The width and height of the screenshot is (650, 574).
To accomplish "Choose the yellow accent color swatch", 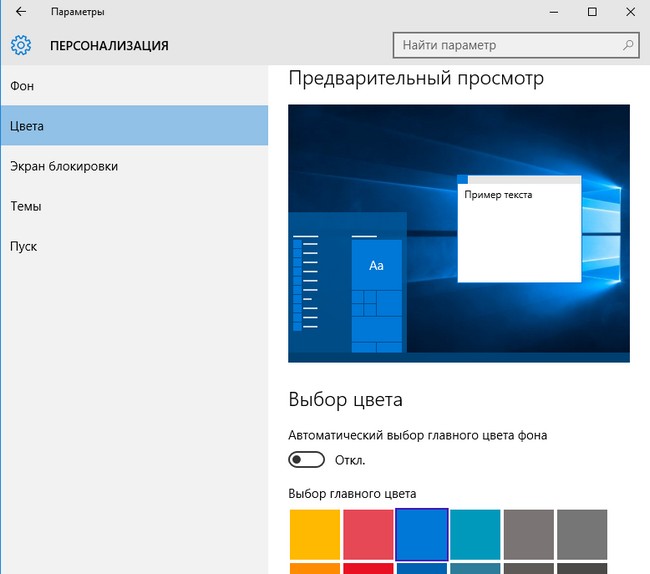I will [x=314, y=534].
